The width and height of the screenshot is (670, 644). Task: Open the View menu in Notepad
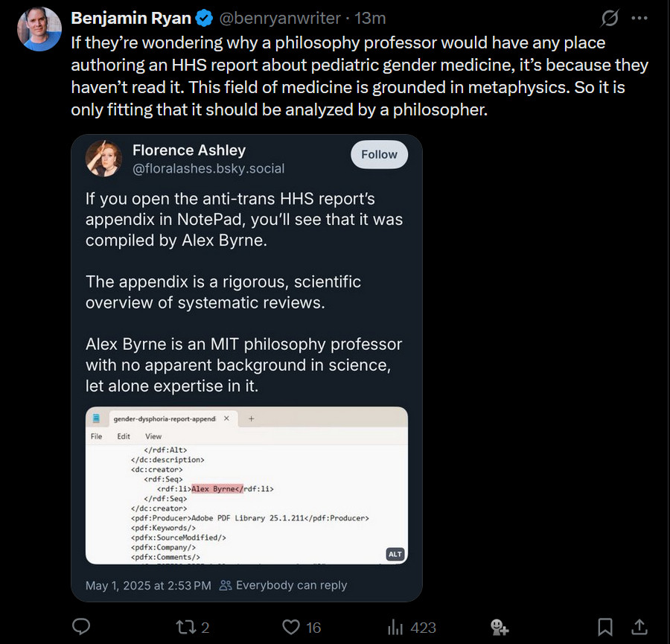pos(154,436)
